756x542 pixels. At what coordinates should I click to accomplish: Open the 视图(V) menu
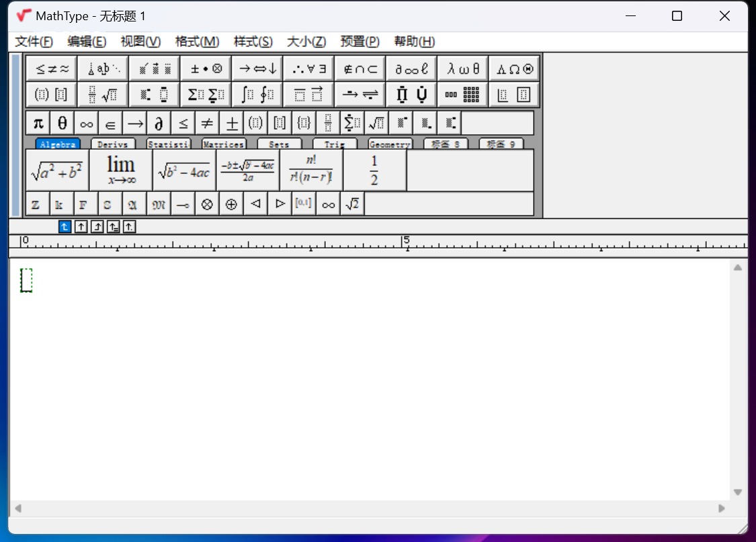(140, 42)
